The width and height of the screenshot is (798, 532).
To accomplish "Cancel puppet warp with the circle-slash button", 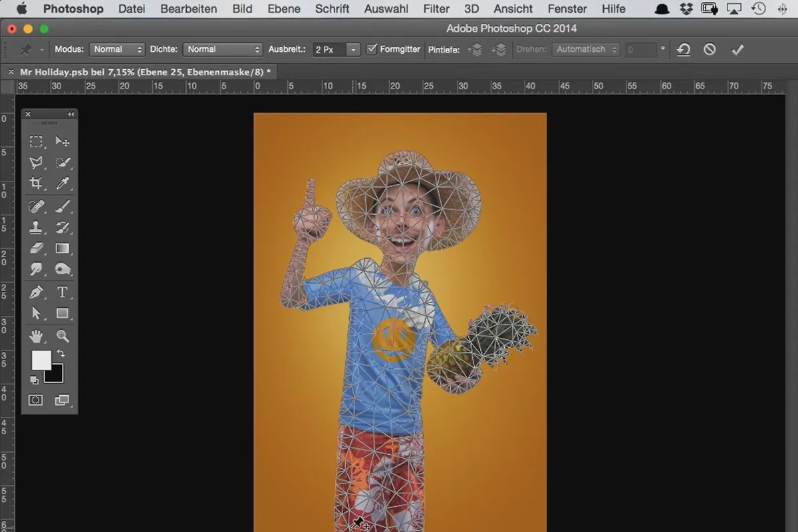I will pos(710,50).
